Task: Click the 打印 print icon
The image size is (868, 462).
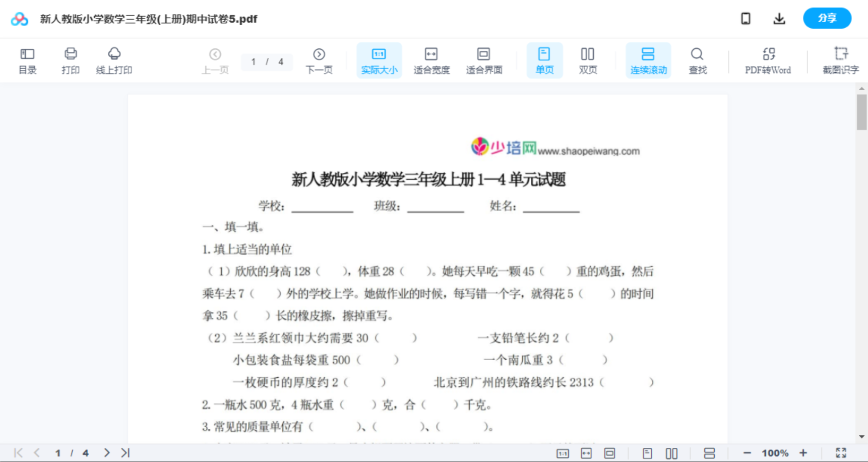Action: [71, 60]
